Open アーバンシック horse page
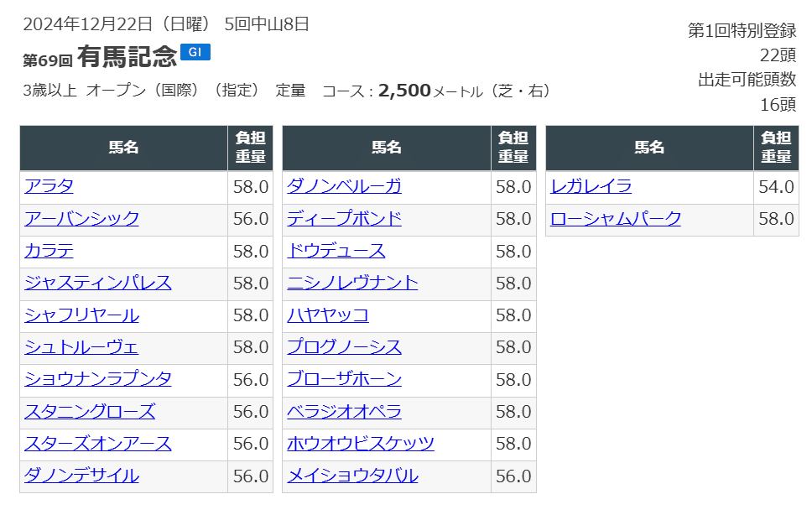This screenshot has height=515, width=812. [82, 219]
